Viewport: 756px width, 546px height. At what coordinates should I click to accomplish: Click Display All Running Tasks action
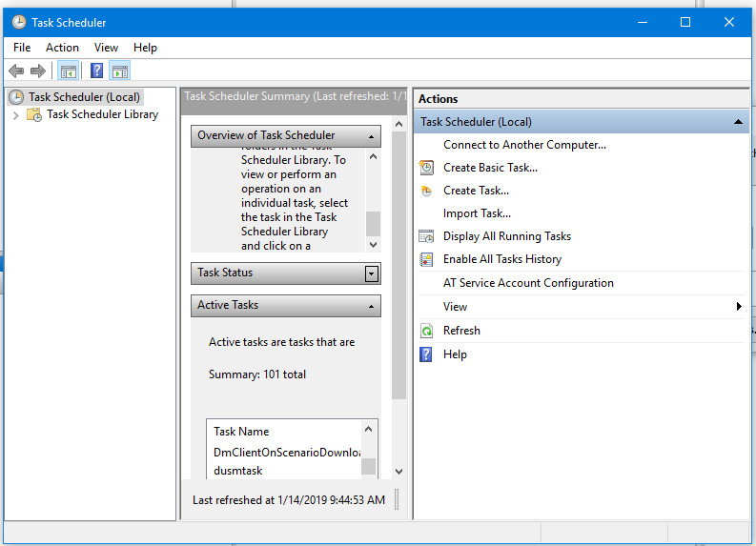507,236
